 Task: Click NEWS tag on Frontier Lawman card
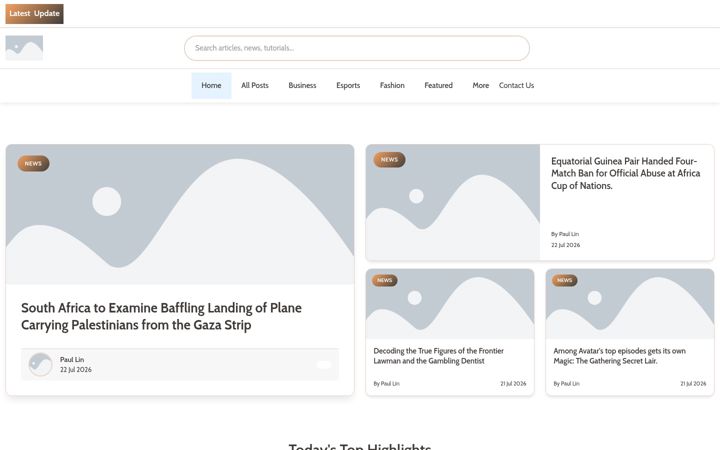385,280
